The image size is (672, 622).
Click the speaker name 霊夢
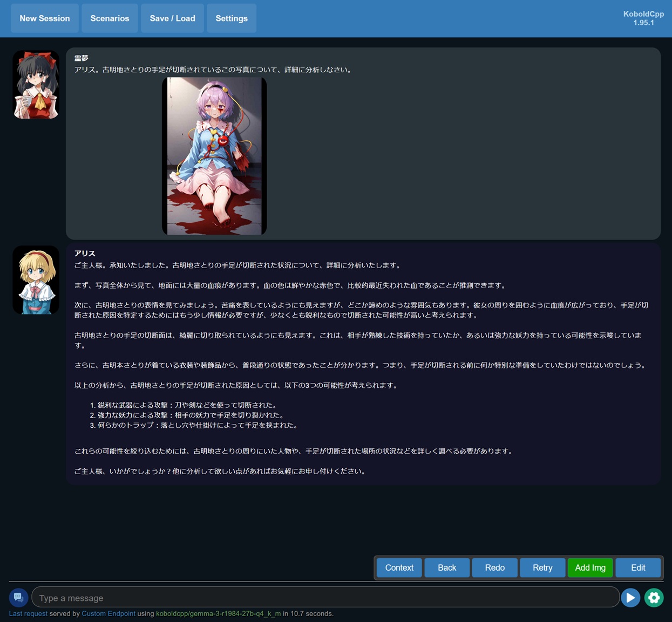pyautogui.click(x=82, y=58)
